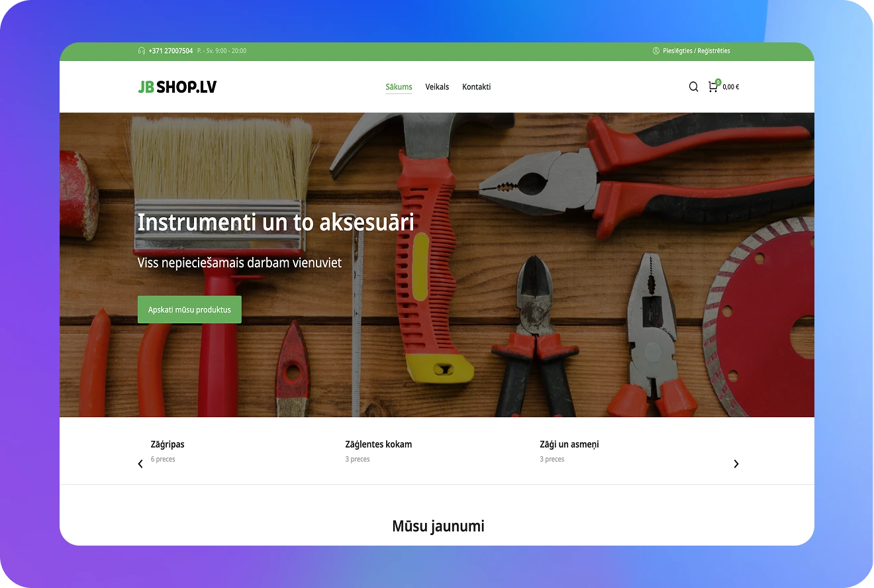Go to previous categories with left arrow

[x=140, y=464]
